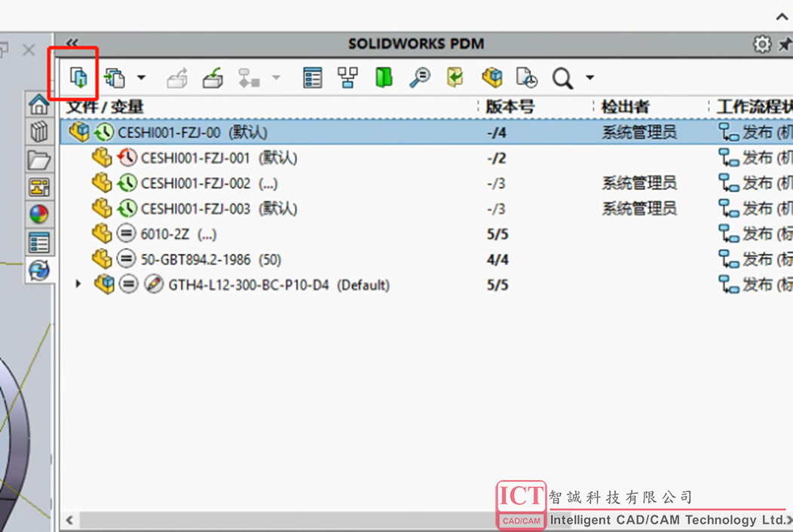793x532 pixels.
Task: Open the Check In dropdown arrow
Action: tap(141, 78)
